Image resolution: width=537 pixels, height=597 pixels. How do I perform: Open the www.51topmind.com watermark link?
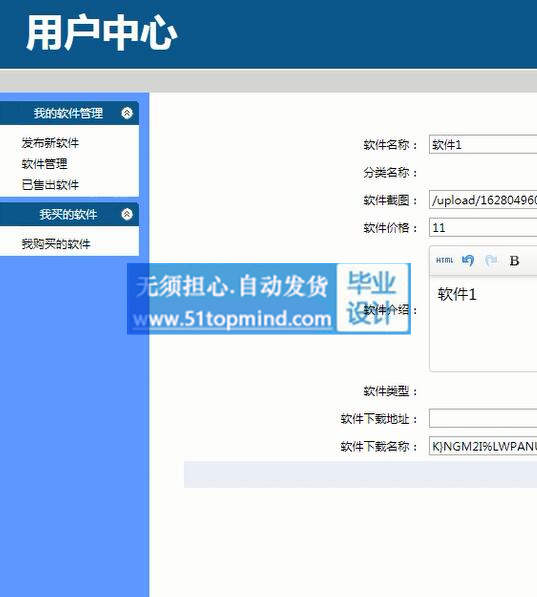232,319
